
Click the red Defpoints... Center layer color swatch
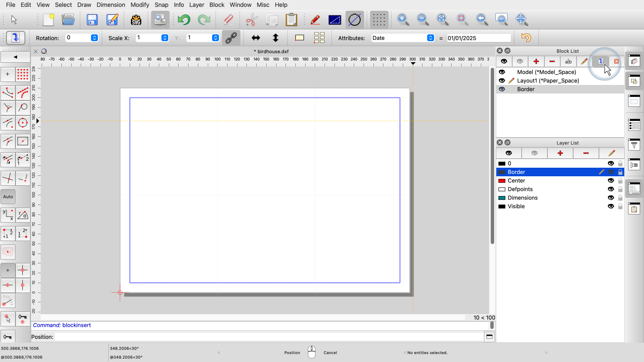[x=501, y=181]
